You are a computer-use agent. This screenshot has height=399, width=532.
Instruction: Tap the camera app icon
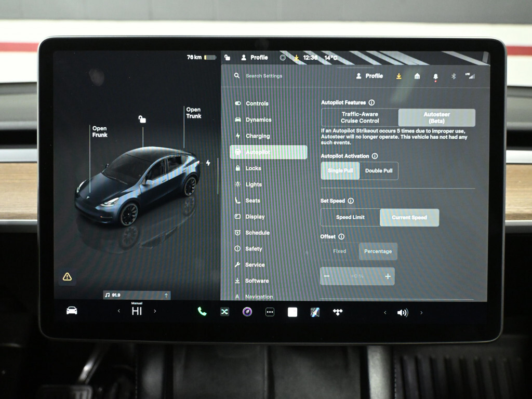coord(247,312)
